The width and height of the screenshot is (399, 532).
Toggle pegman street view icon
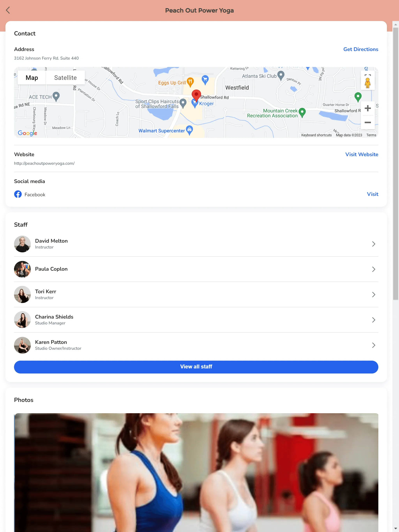point(368,83)
